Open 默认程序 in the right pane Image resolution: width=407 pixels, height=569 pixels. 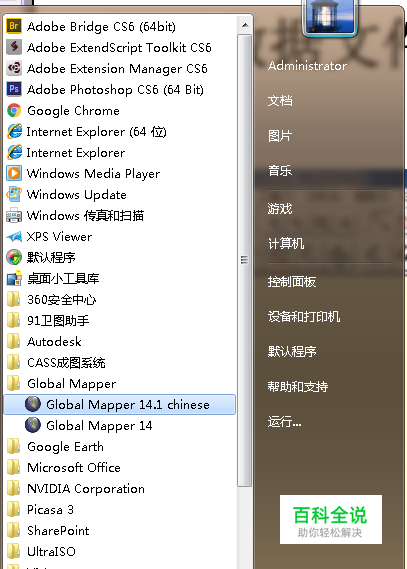point(292,351)
